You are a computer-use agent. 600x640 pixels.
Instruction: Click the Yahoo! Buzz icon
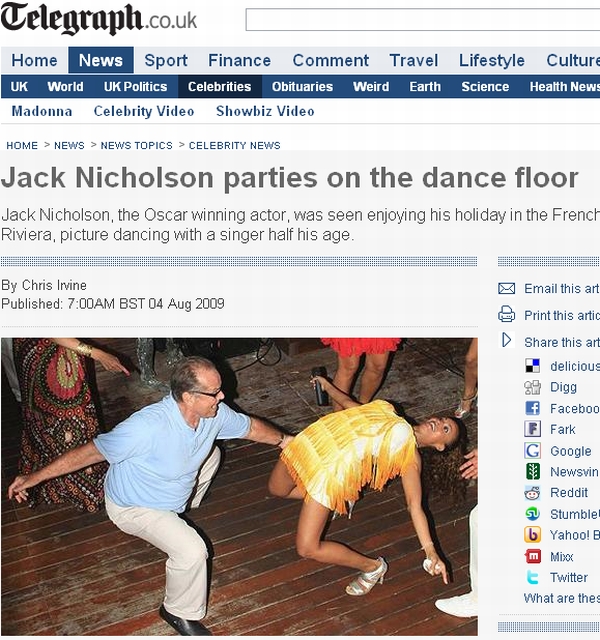pyautogui.click(x=532, y=535)
